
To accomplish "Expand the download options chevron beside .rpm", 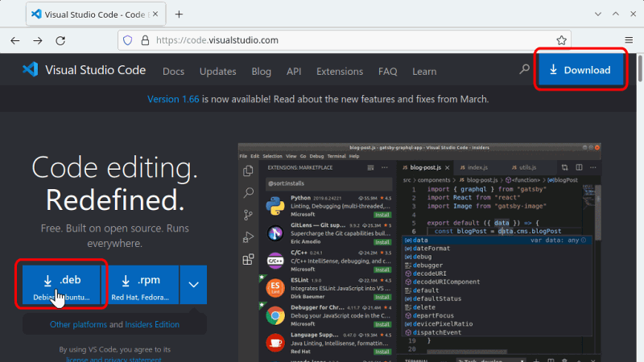I will (x=193, y=284).
